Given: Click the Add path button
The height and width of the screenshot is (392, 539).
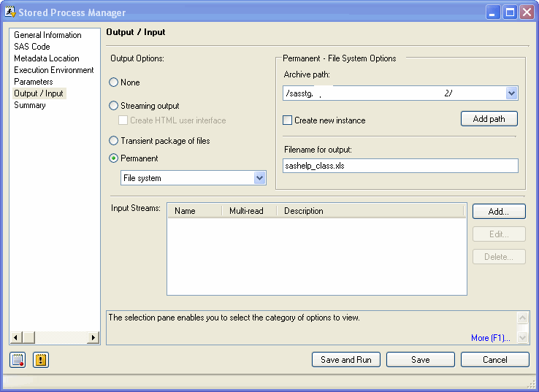Looking at the screenshot, I should 489,119.
